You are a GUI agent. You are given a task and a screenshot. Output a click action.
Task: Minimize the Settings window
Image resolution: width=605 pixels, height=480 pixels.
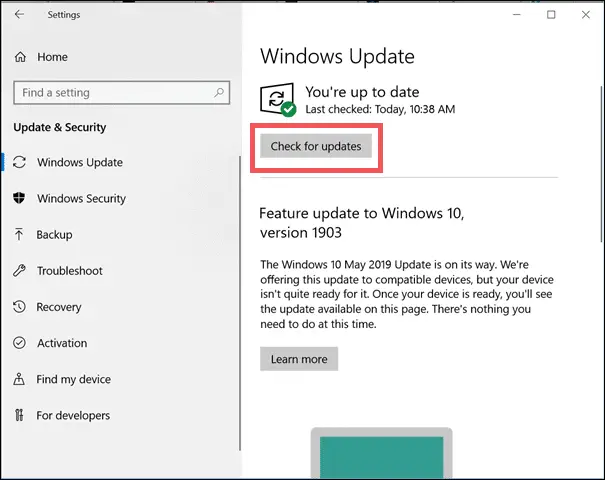click(517, 15)
